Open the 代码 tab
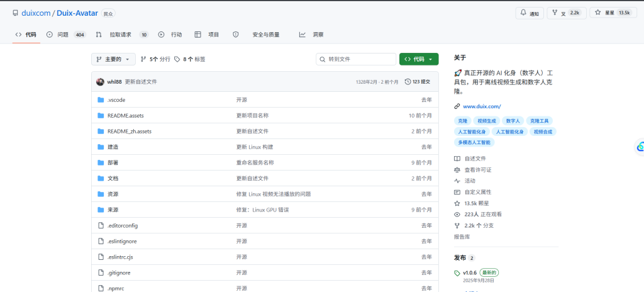 [x=26, y=35]
